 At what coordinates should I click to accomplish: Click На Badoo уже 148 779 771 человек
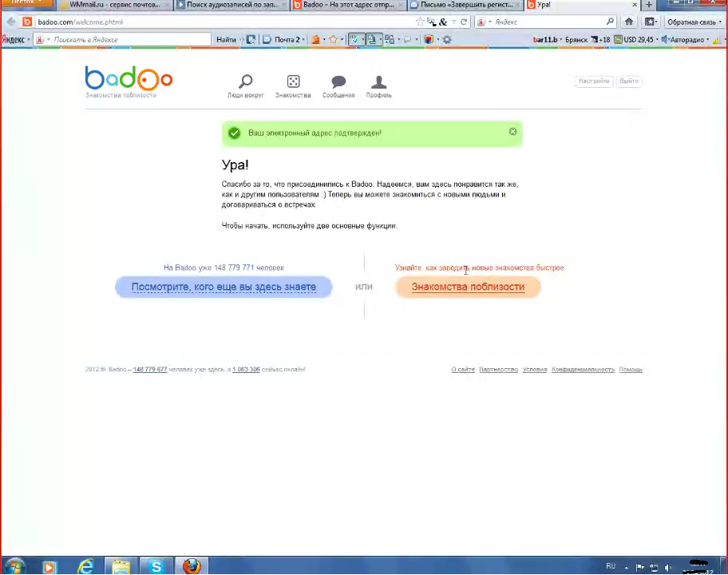pos(224,268)
